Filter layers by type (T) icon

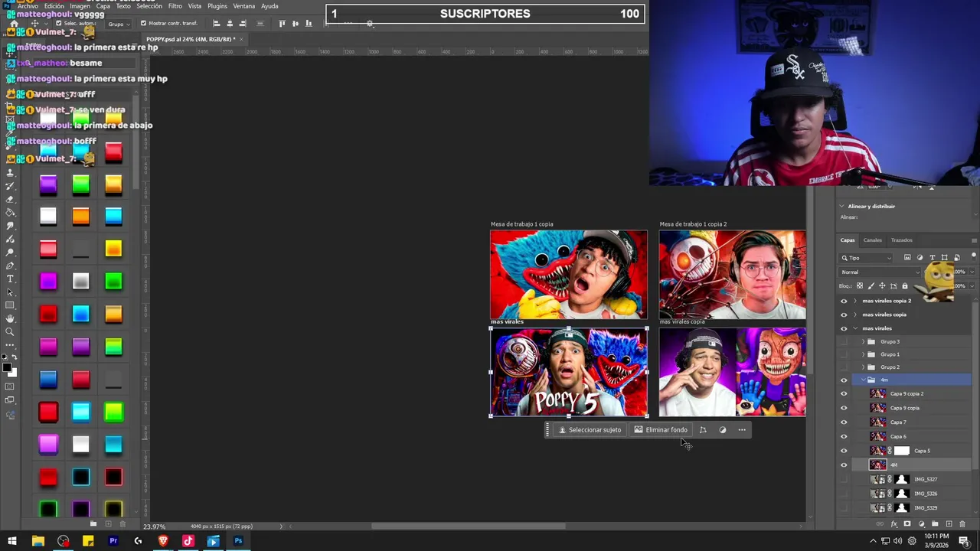point(932,258)
